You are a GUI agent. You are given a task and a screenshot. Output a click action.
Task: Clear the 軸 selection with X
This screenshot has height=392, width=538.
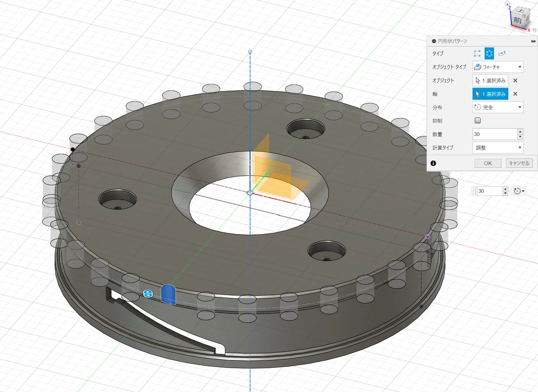[x=515, y=94]
